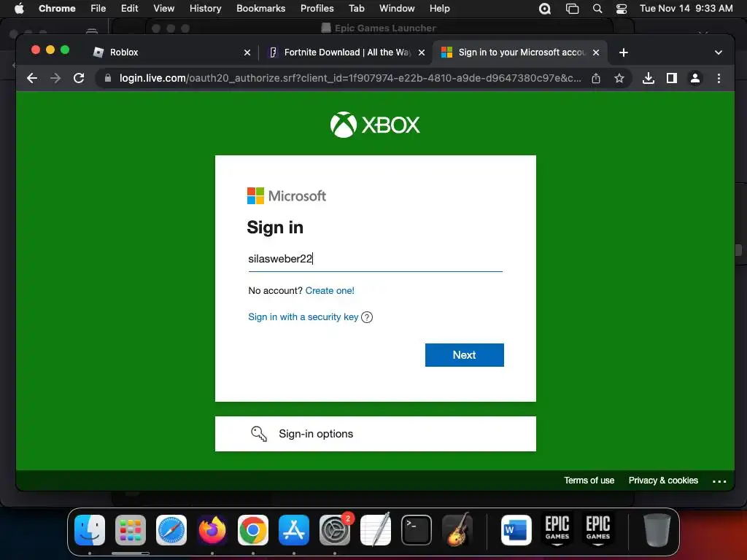
Task: Close the Fortnite Download tab
Action: 422,52
